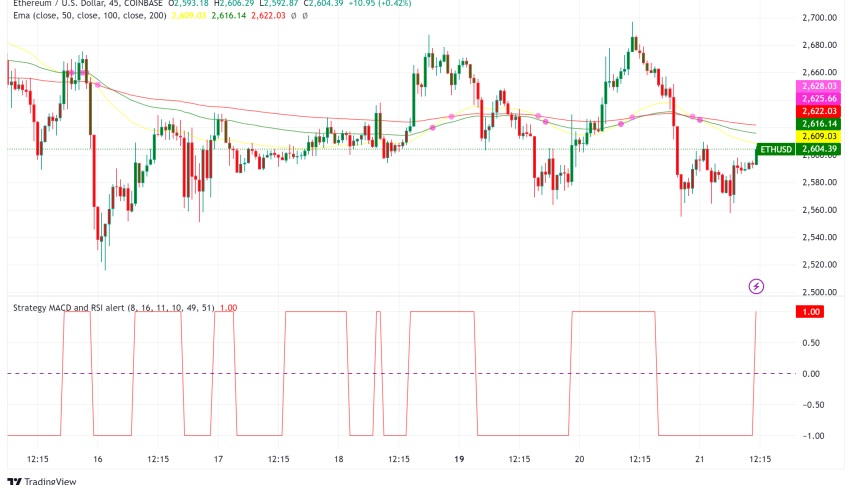Viewport: 852px width, 485px height.
Task: Click the green 2,616.14 price axis label
Action: point(819,124)
